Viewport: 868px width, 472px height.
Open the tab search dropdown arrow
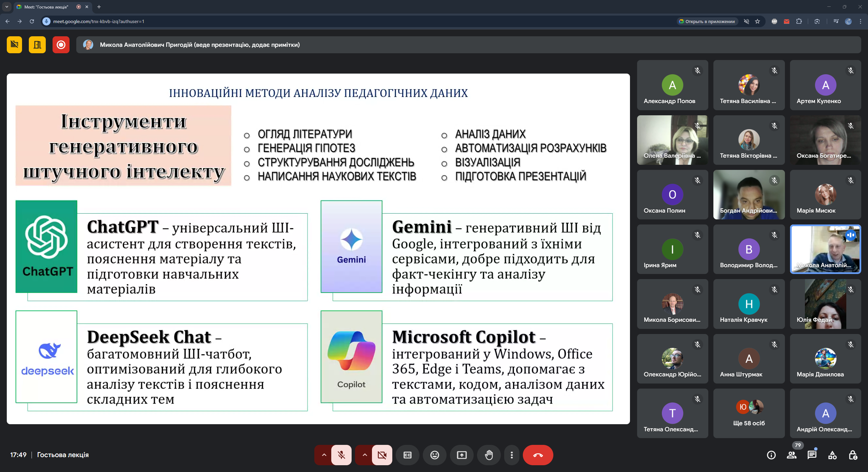tap(6, 7)
